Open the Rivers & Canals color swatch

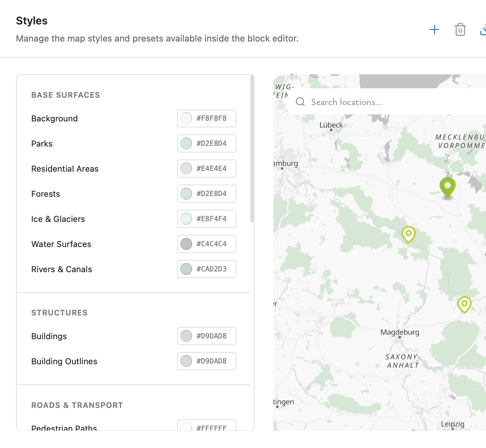click(186, 269)
